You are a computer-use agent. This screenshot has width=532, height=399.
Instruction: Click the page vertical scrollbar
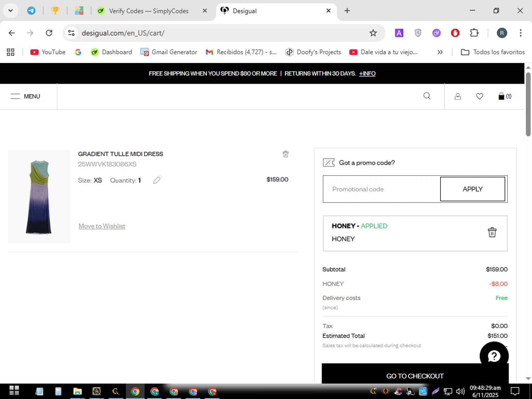(528, 104)
